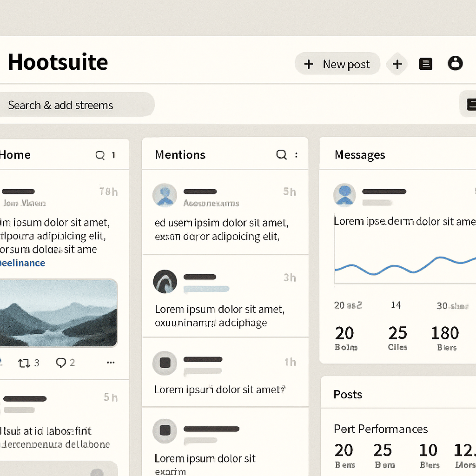Click the '5h' timestamp in Mentions
The width and height of the screenshot is (476, 476).
click(290, 192)
